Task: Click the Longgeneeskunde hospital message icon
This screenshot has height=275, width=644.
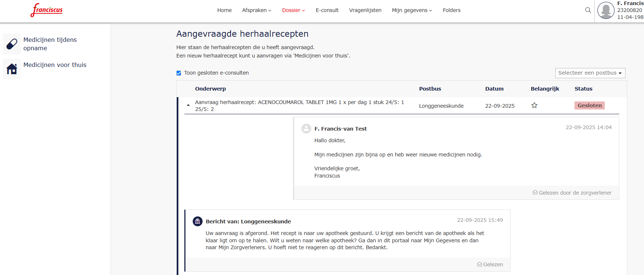Action: pyautogui.click(x=197, y=221)
